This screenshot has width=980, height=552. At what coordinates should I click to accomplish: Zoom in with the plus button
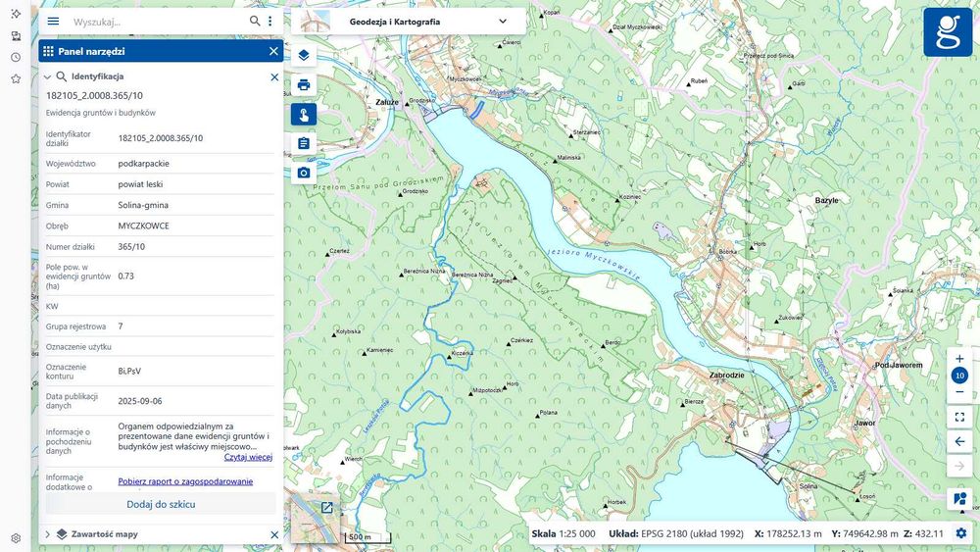pyautogui.click(x=960, y=359)
